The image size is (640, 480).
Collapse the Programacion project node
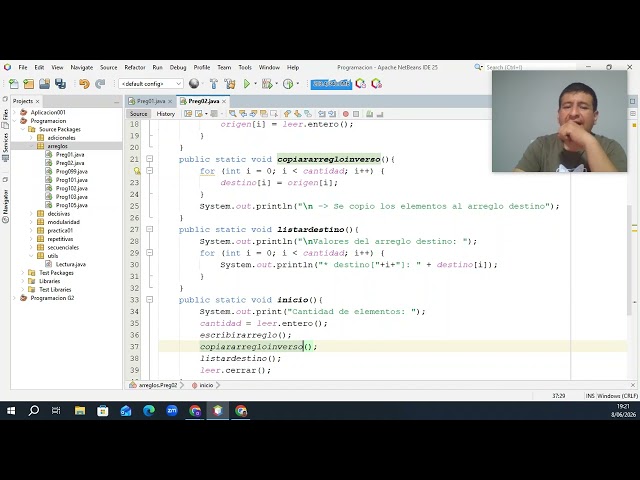click(15, 121)
